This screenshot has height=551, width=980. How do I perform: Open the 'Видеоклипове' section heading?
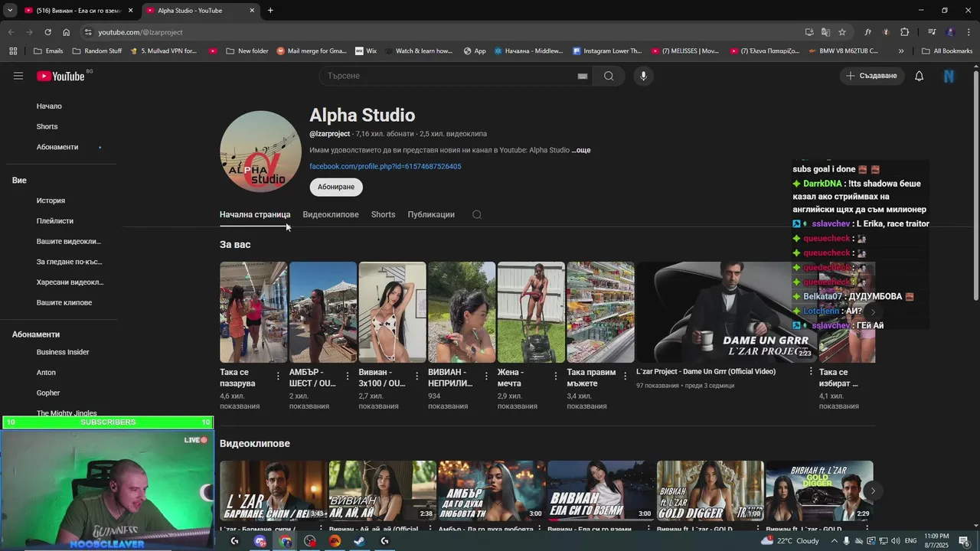pos(255,444)
